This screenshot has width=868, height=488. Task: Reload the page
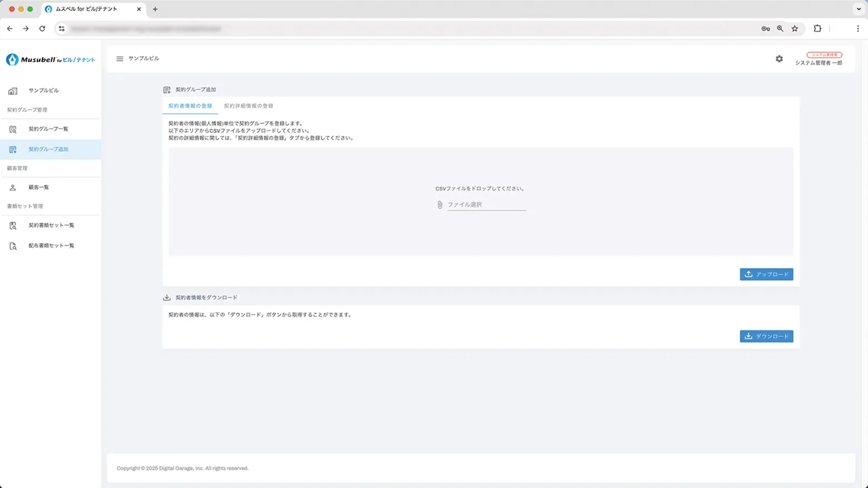point(42,28)
